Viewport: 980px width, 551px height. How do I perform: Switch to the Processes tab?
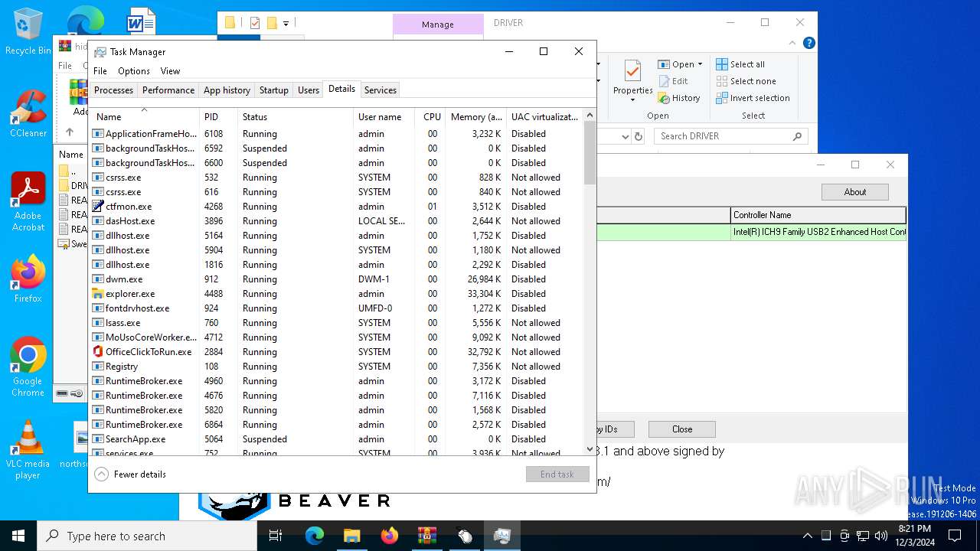(x=113, y=90)
